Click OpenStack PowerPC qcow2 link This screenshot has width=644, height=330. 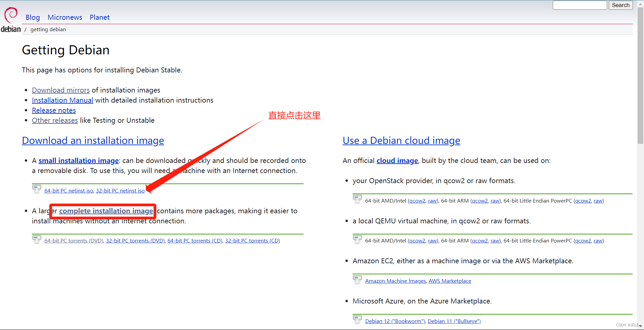point(583,201)
